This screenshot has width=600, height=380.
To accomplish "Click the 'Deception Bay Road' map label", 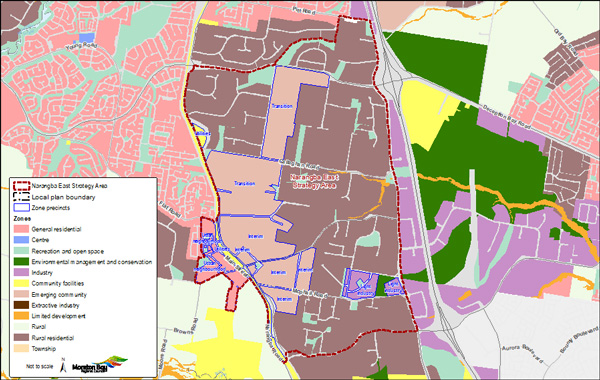I will coord(507,117).
